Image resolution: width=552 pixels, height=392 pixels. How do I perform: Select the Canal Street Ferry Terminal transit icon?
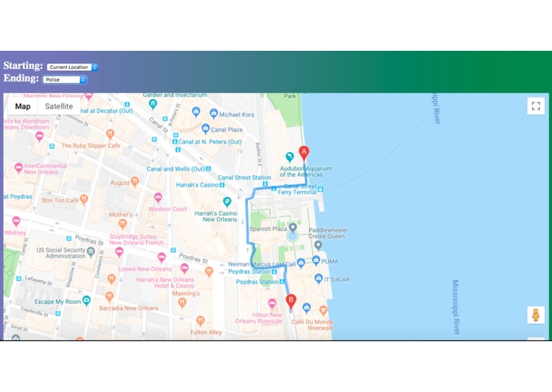point(320,189)
